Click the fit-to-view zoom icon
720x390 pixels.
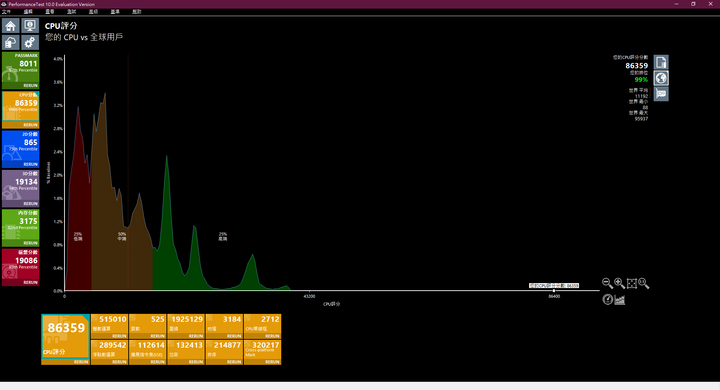coord(631,283)
